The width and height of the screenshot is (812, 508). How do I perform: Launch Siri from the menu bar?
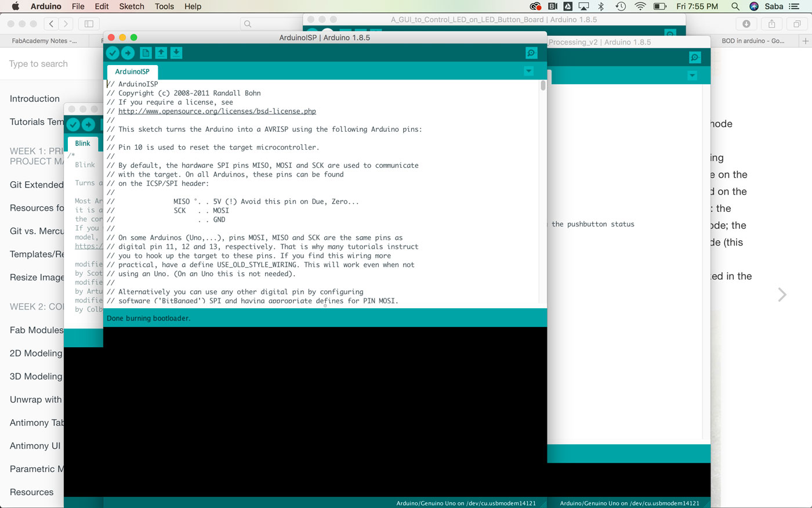click(754, 6)
